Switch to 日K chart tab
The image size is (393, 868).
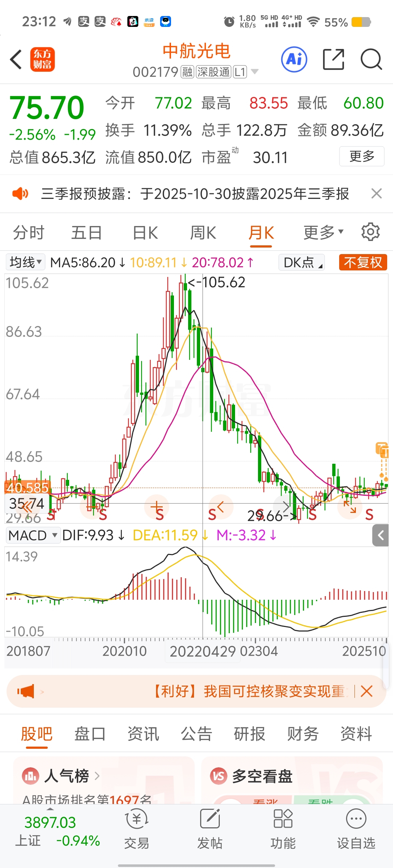[145, 232]
